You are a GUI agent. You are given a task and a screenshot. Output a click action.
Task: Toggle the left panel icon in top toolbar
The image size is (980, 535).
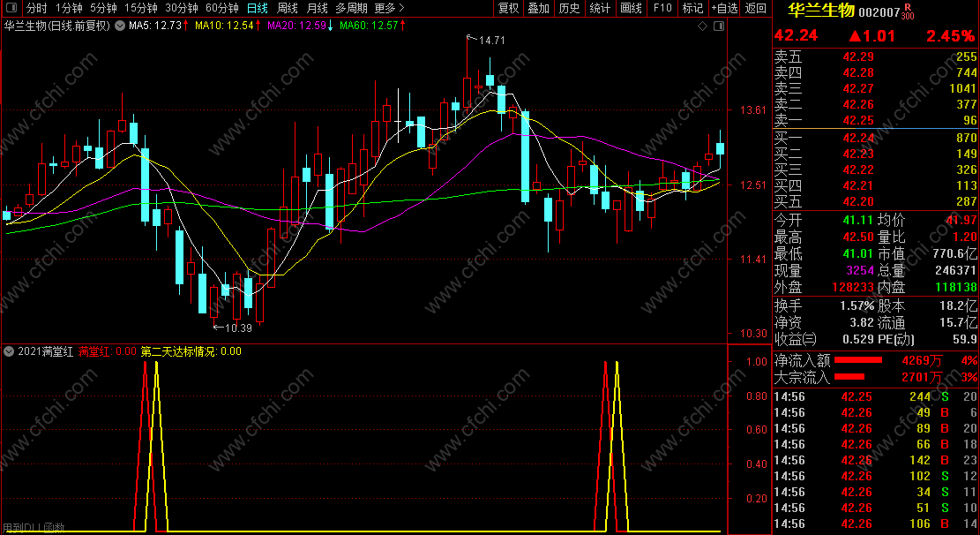tap(11, 8)
